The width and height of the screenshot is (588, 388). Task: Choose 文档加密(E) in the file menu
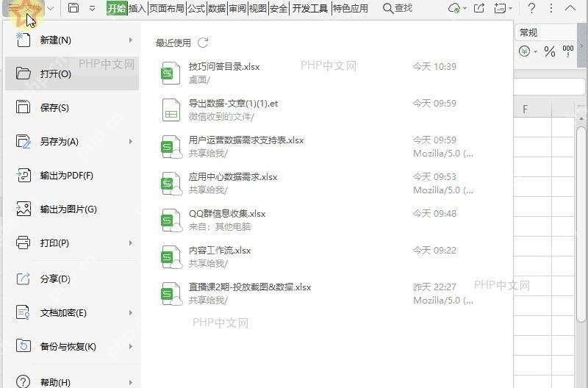[71, 312]
